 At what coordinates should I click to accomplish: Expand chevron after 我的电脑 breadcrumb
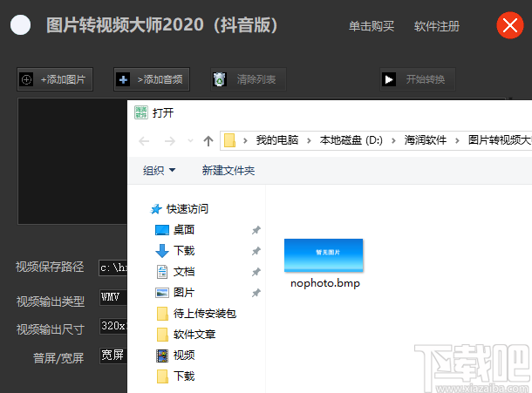[309, 140]
